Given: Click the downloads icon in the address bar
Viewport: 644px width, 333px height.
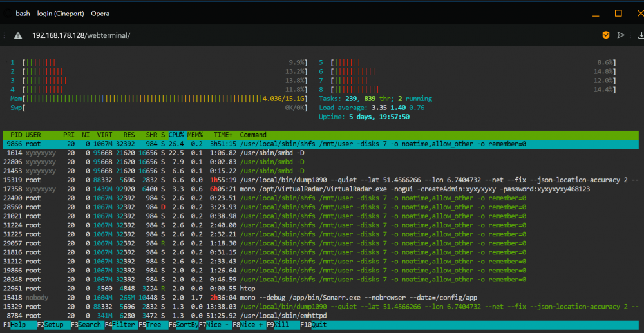Looking at the screenshot, I should (x=640, y=35).
